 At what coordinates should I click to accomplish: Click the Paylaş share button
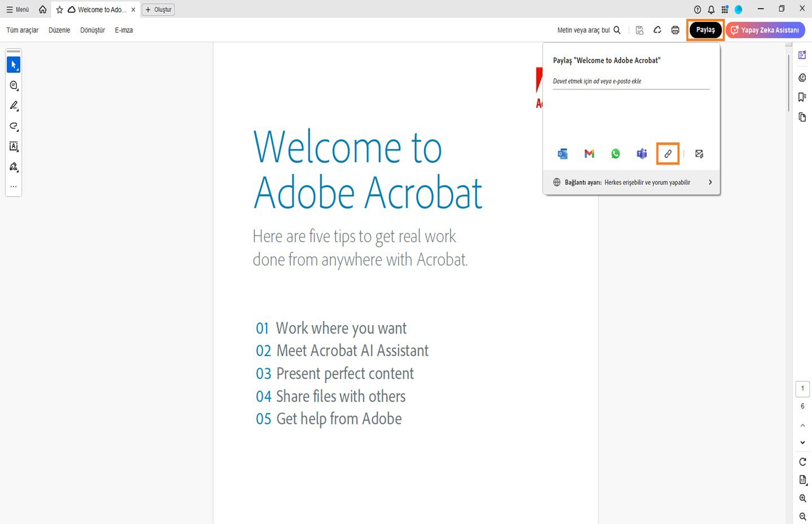pos(705,30)
